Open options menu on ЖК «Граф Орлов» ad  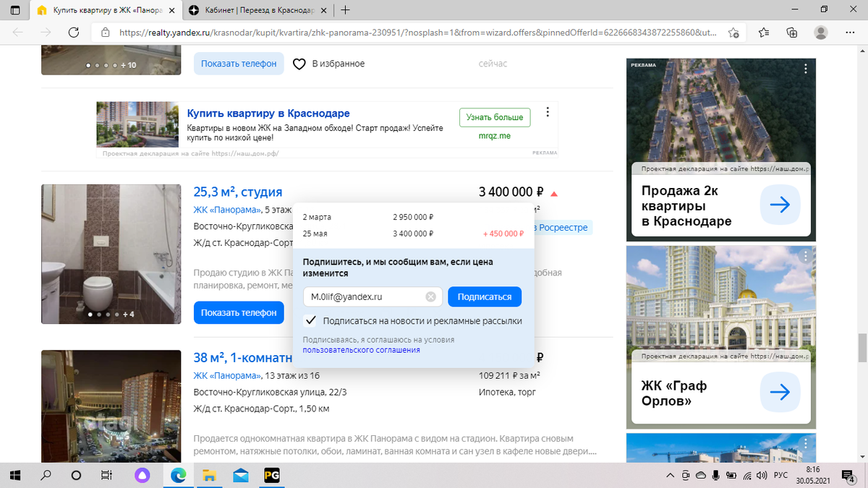click(x=806, y=256)
